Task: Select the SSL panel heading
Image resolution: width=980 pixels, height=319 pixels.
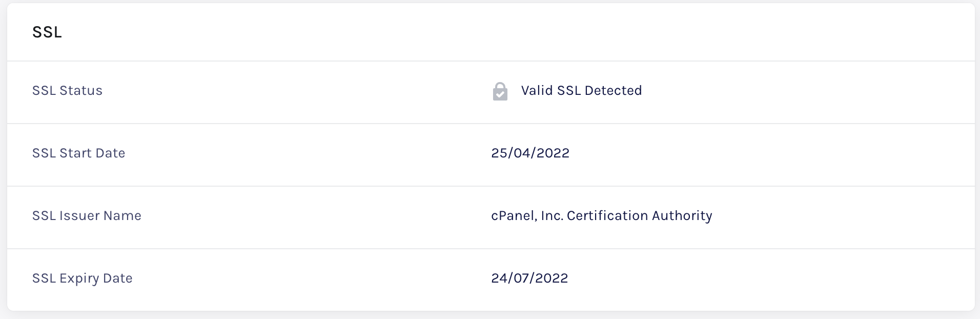Action: coord(47,32)
